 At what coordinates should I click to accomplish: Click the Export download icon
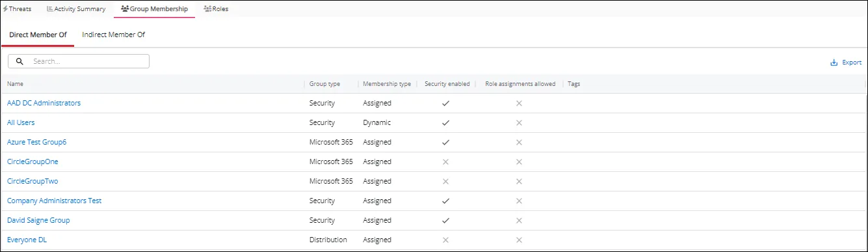(834, 63)
